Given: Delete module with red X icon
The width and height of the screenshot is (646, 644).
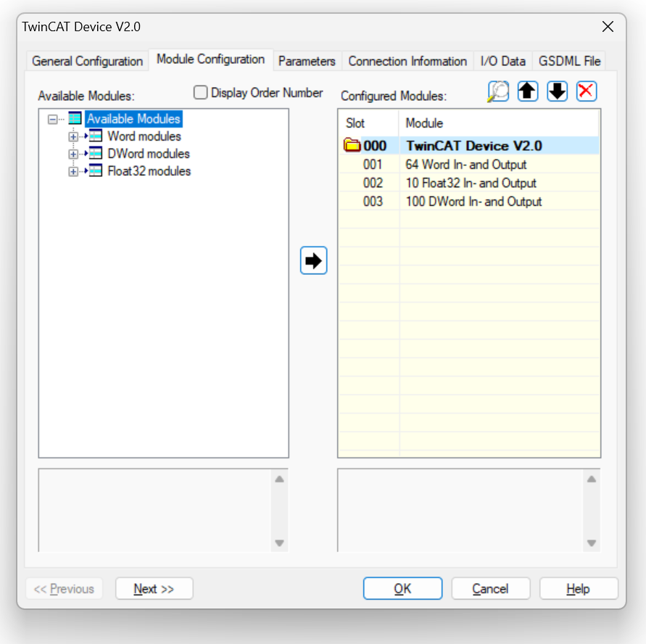Looking at the screenshot, I should [587, 91].
